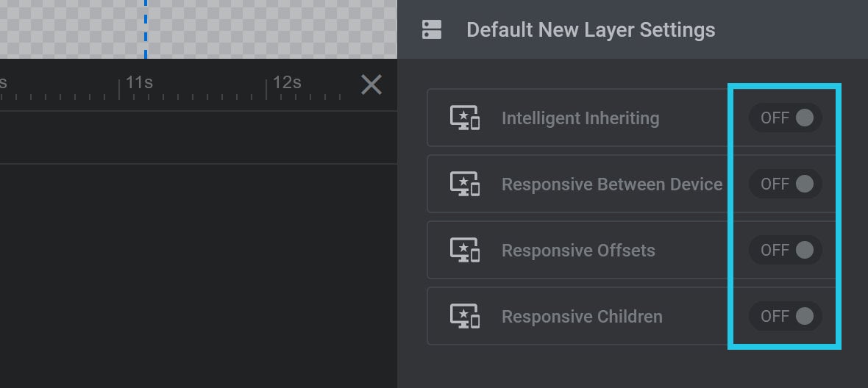Screen dimensions: 868x388
Task: Click the device icon beside Responsive Offsets
Action: tap(464, 250)
